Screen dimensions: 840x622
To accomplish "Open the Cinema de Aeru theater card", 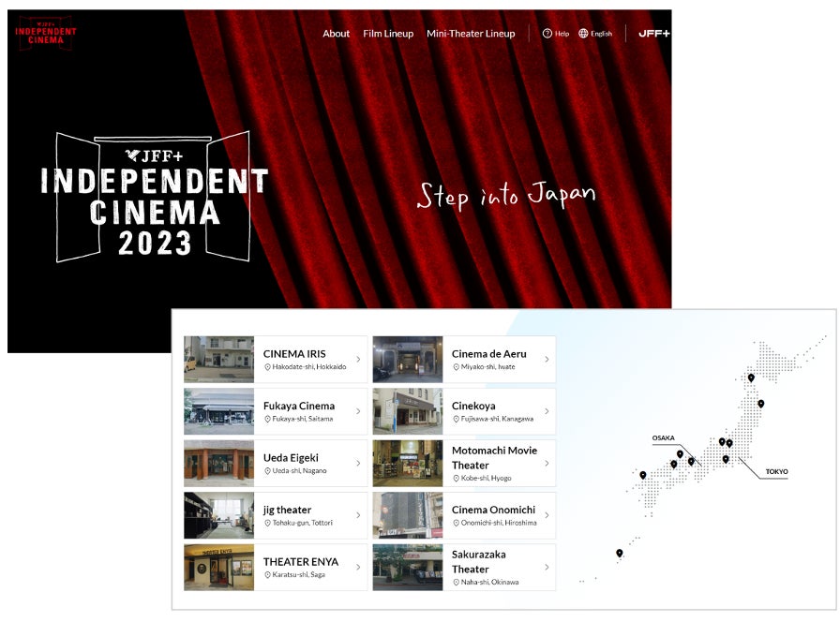I will coord(464,359).
